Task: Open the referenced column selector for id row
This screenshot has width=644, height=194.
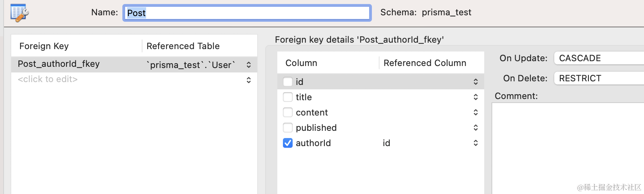Action: [x=475, y=82]
